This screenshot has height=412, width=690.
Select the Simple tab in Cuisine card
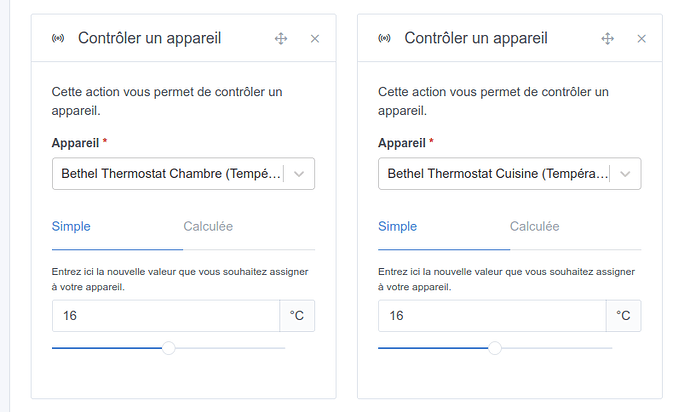(x=397, y=227)
